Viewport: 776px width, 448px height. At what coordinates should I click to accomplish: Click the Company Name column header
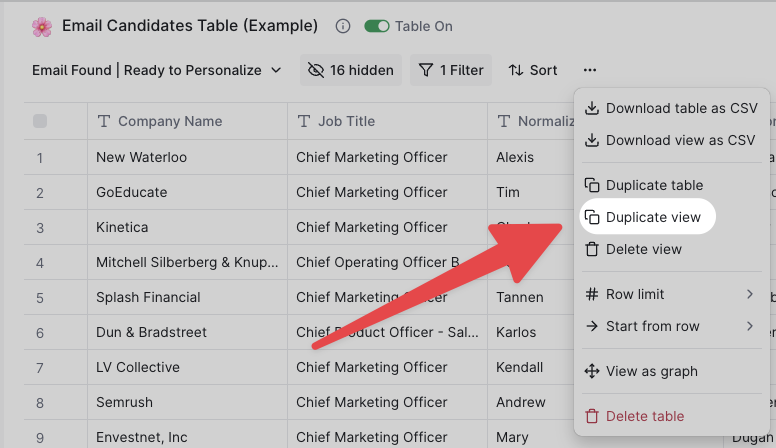[188, 121]
